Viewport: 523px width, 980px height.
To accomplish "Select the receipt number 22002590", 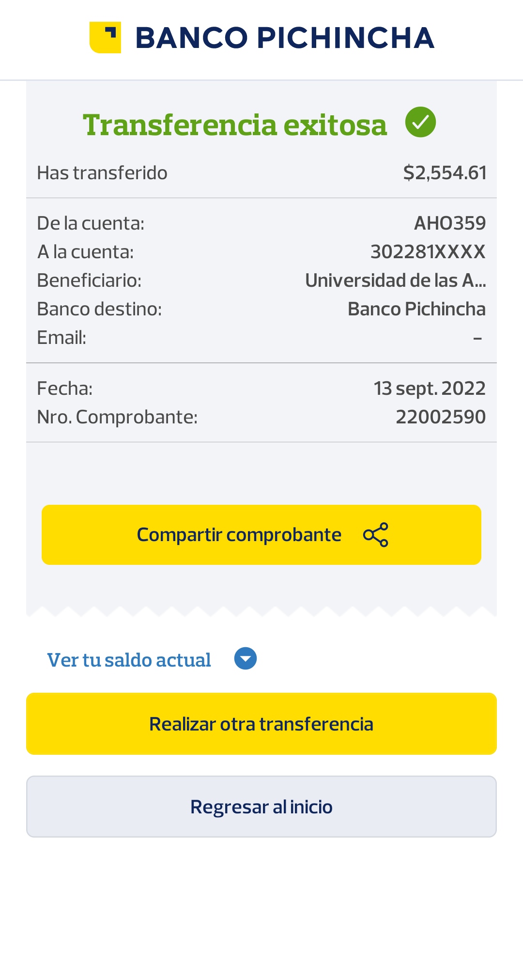I will pyautogui.click(x=440, y=417).
